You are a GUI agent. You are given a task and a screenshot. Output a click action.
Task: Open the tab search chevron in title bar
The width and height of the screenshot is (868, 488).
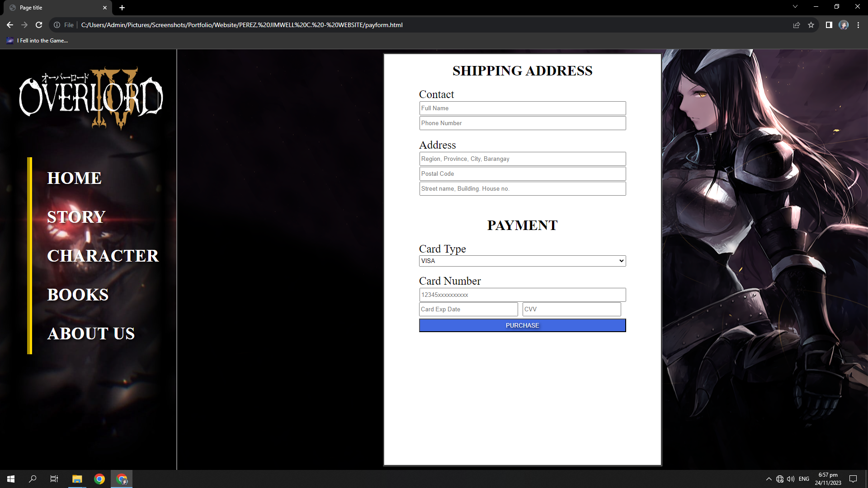795,6
